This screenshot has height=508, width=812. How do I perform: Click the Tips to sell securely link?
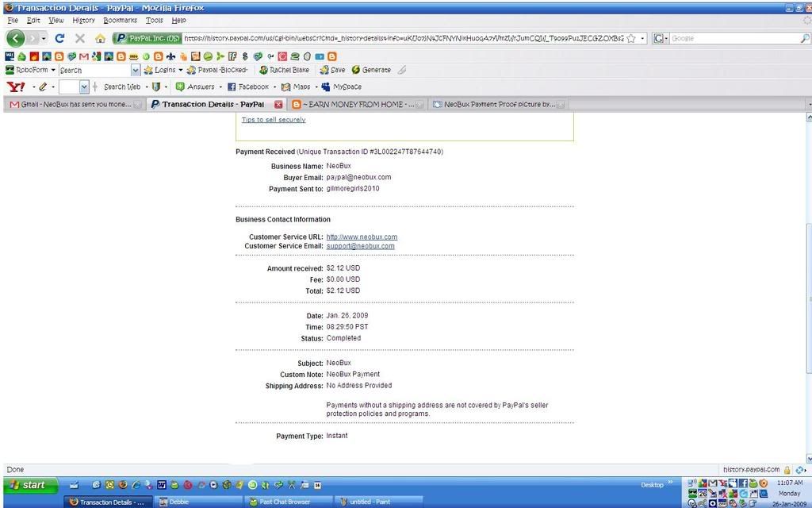point(273,120)
